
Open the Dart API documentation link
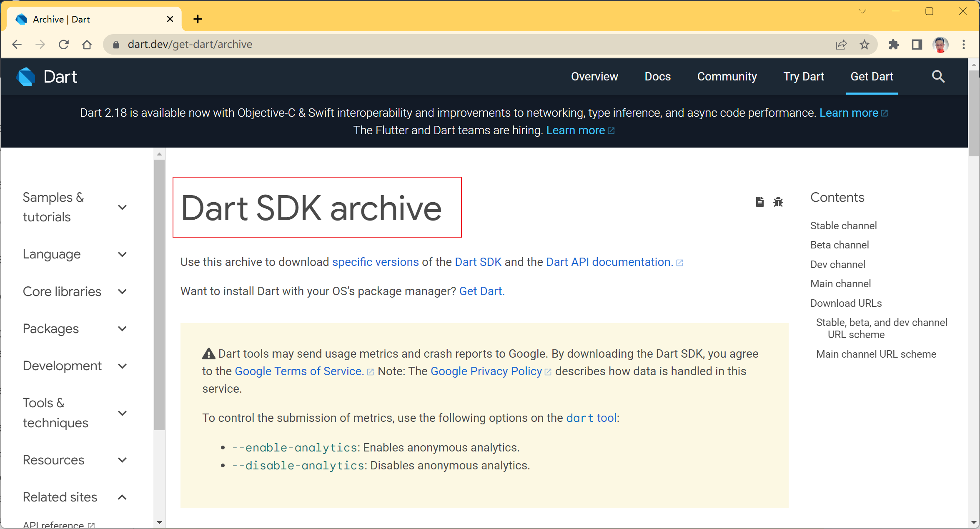click(x=614, y=262)
